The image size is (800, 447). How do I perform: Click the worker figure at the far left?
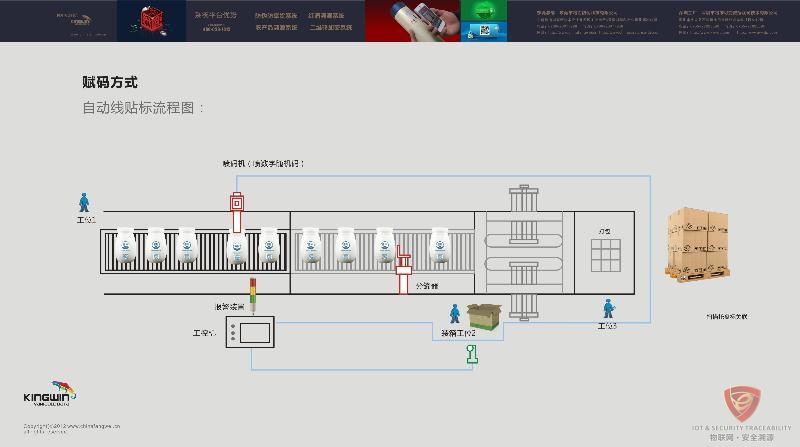coord(84,201)
